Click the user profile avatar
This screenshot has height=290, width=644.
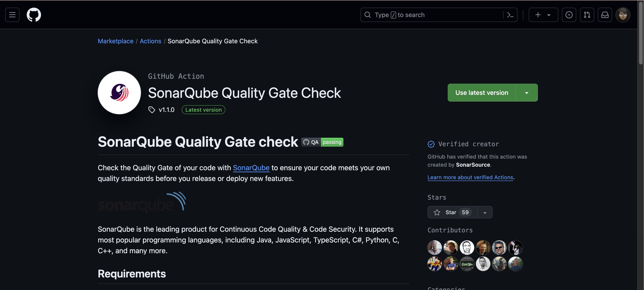point(622,15)
